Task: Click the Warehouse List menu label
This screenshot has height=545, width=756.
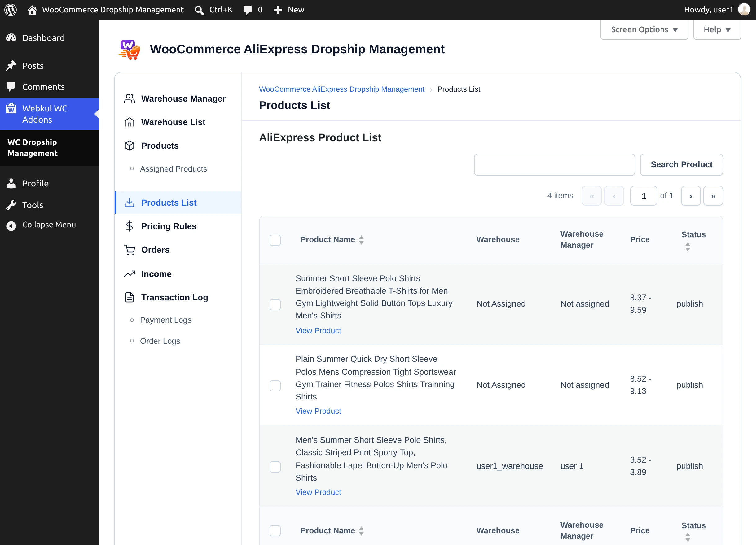Action: pos(173,122)
